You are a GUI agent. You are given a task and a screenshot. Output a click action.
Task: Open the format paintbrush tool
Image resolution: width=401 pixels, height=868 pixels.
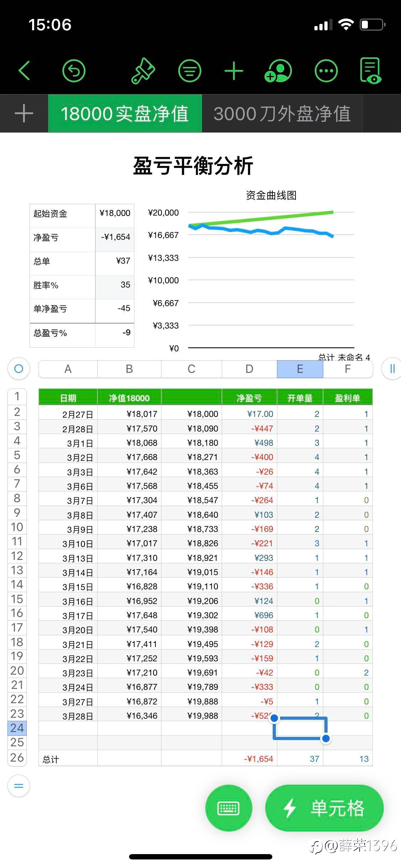click(x=143, y=71)
